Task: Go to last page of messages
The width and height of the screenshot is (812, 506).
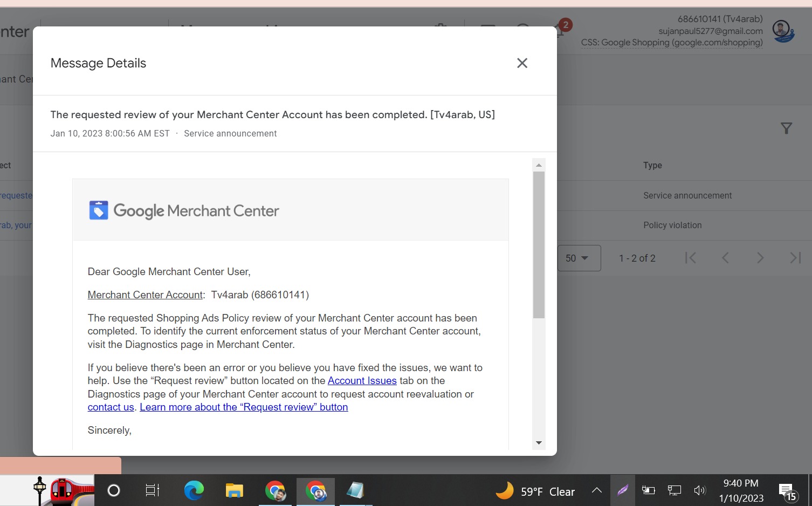Action: [795, 258]
